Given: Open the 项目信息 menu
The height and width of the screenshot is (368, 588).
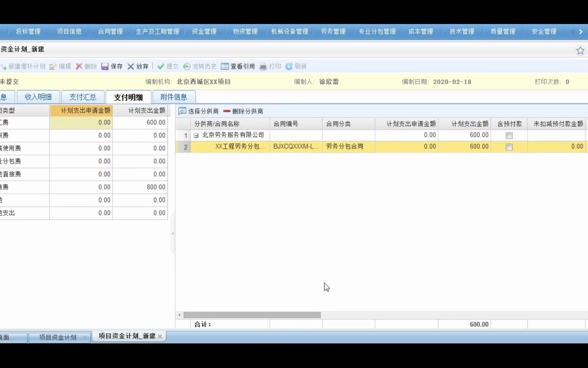Looking at the screenshot, I should coord(69,31).
